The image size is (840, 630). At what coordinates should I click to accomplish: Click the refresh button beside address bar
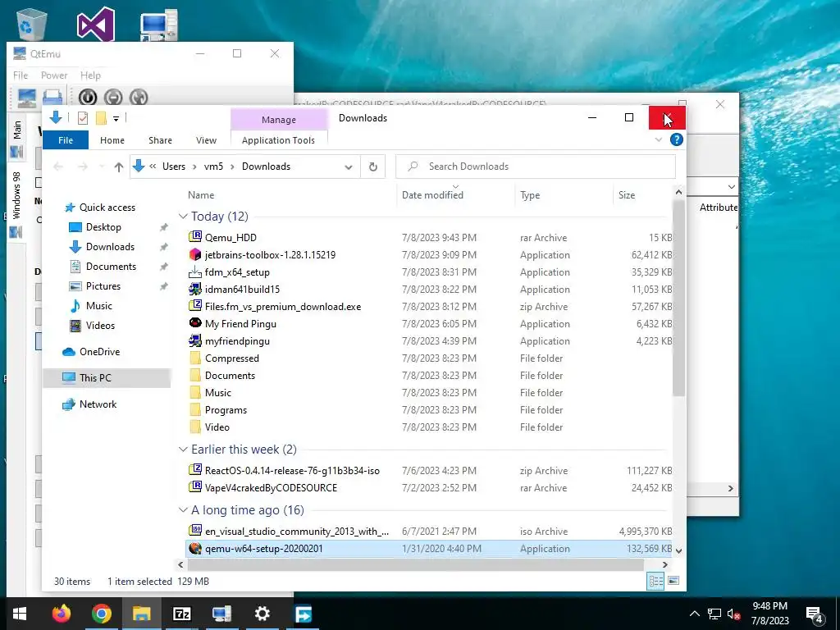[373, 167]
